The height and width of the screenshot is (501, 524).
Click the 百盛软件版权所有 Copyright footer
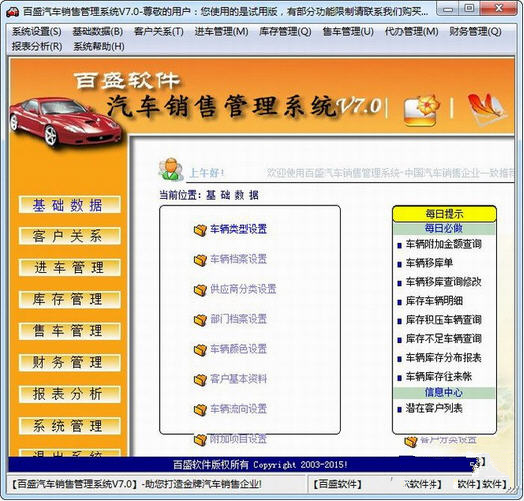click(260, 465)
